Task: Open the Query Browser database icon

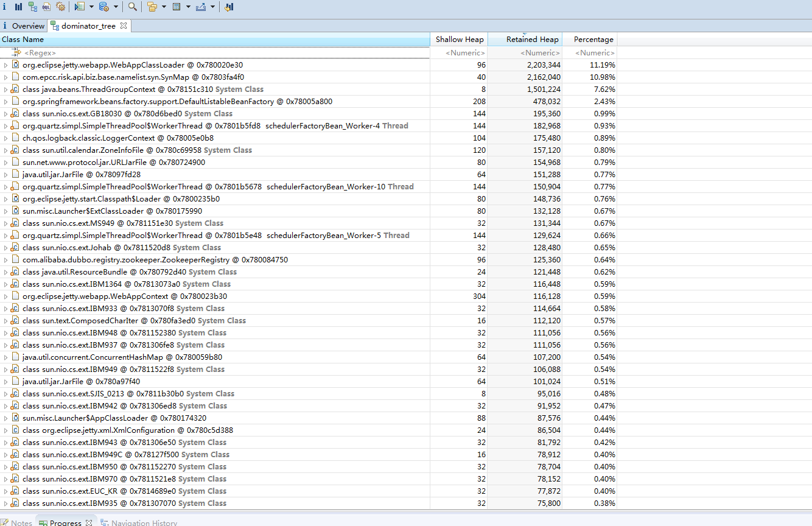Action: [x=104, y=7]
